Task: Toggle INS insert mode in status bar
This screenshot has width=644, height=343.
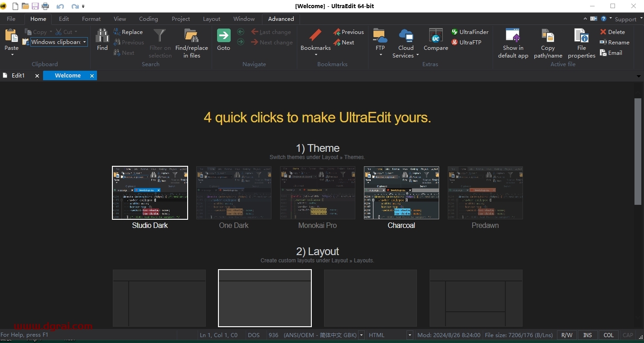Action: 587,335
